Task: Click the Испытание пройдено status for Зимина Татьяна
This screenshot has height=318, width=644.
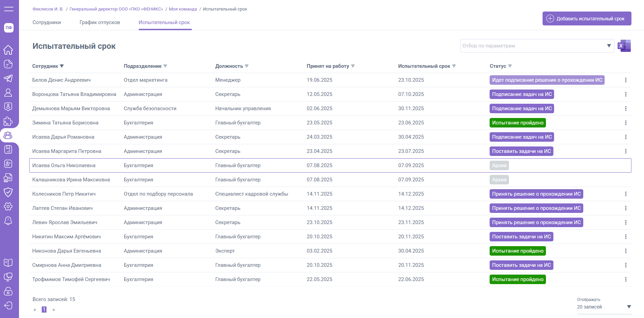Action: (517, 123)
